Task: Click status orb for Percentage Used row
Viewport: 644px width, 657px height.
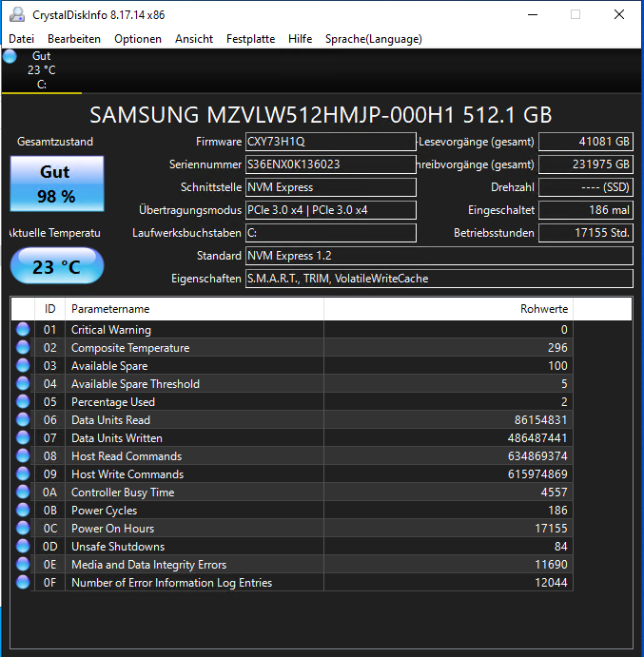Action: 23,401
